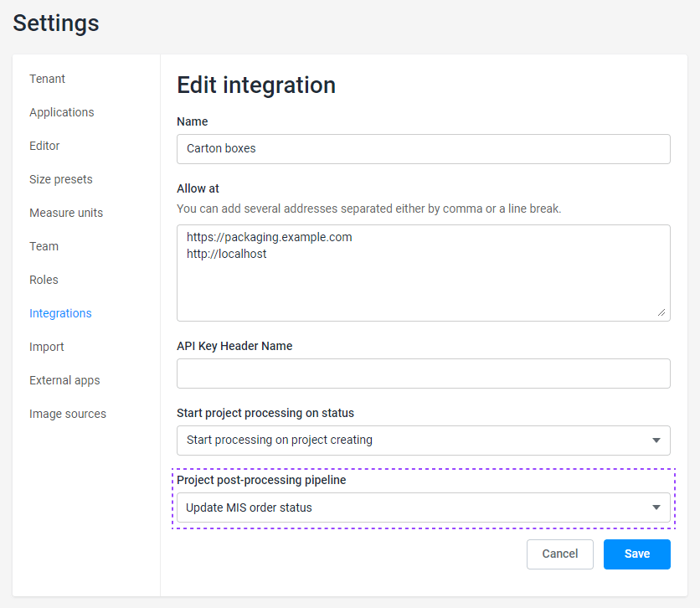Go to External apps section
Image resolution: width=700 pixels, height=608 pixels.
click(x=64, y=380)
